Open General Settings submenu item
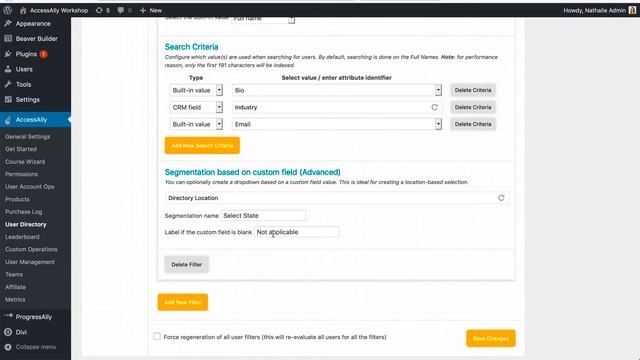Viewport: 640px width, 360px height. (x=27, y=137)
